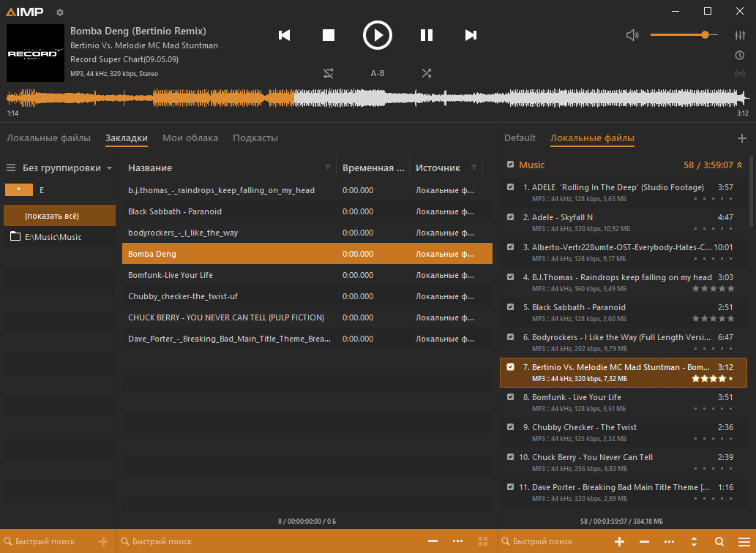Seek to the unplayed white waveform section
Viewport: 756px width, 553px height.
point(522,98)
